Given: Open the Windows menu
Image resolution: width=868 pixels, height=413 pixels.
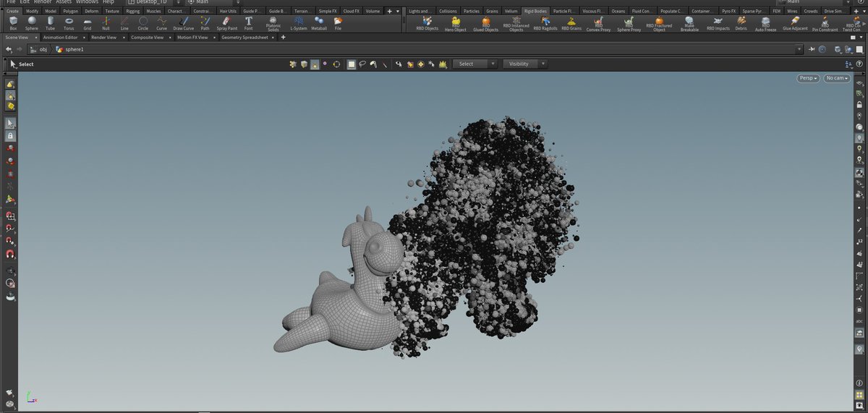Looking at the screenshot, I should [87, 2].
